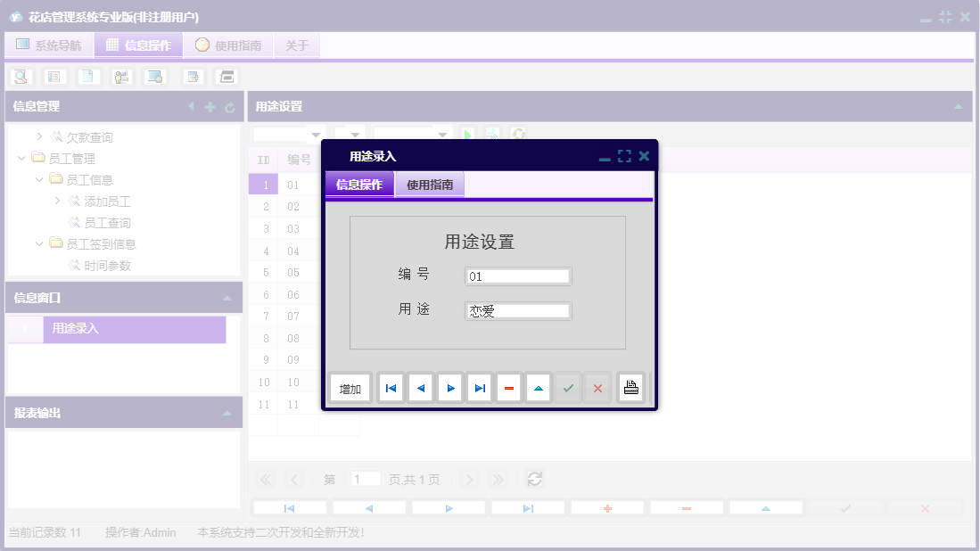Click the 增加 button in the dialog
This screenshot has height=551, width=980.
350,387
